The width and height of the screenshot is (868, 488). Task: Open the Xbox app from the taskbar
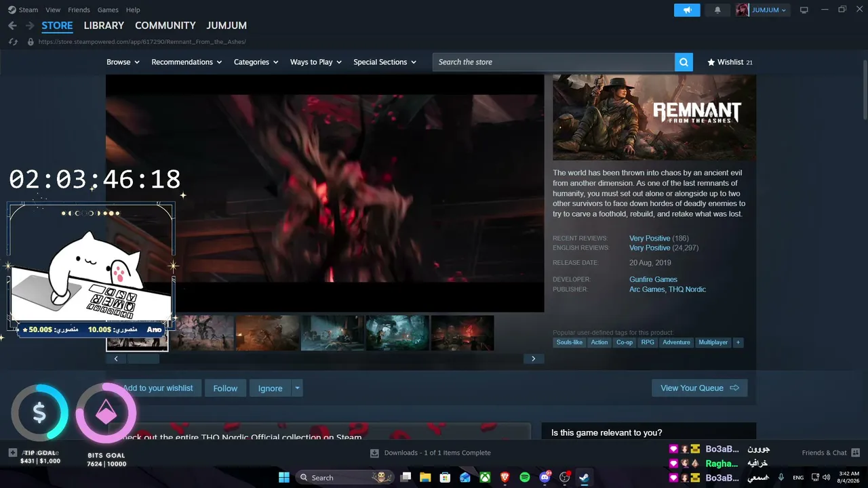pyautogui.click(x=485, y=478)
